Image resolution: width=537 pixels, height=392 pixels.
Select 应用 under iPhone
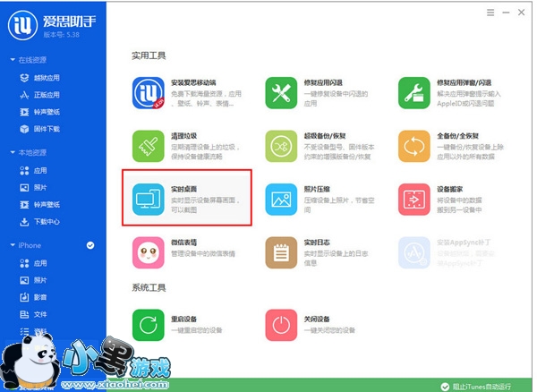(33, 263)
